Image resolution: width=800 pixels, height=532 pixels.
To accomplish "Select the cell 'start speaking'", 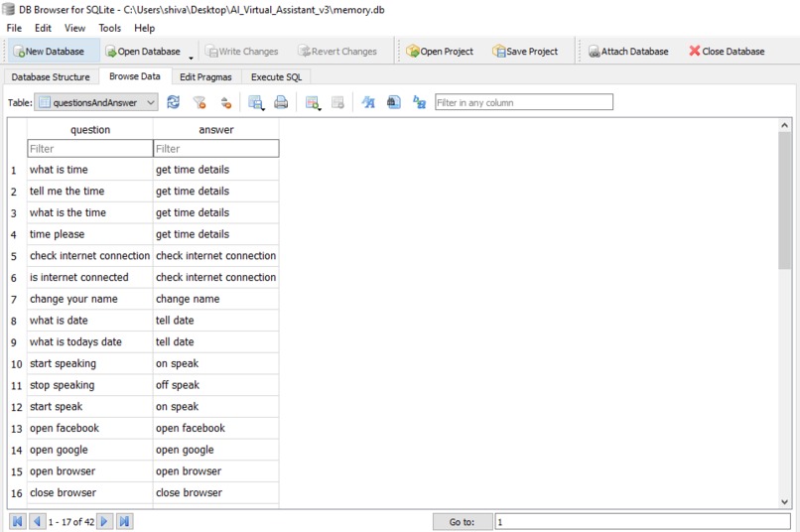I will tap(89, 363).
